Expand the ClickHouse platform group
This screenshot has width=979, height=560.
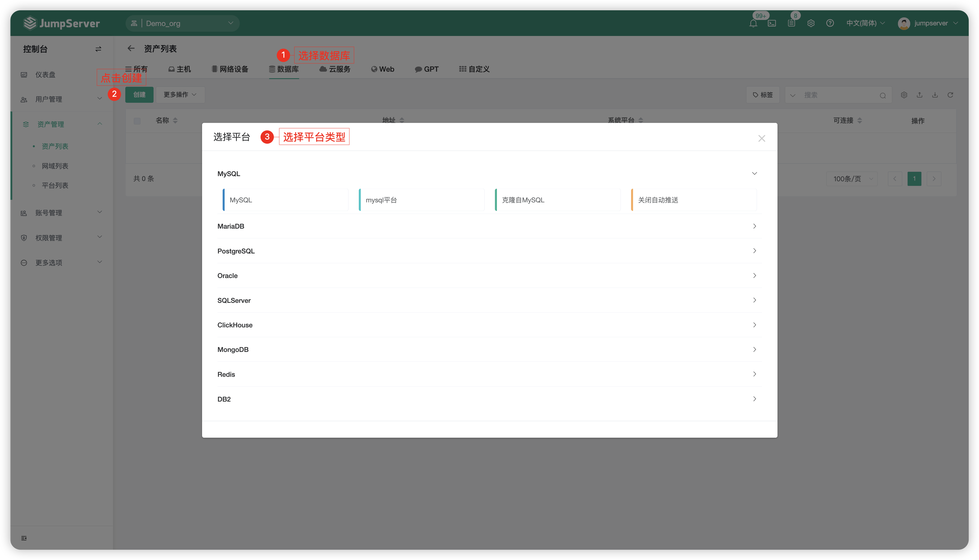pos(489,325)
